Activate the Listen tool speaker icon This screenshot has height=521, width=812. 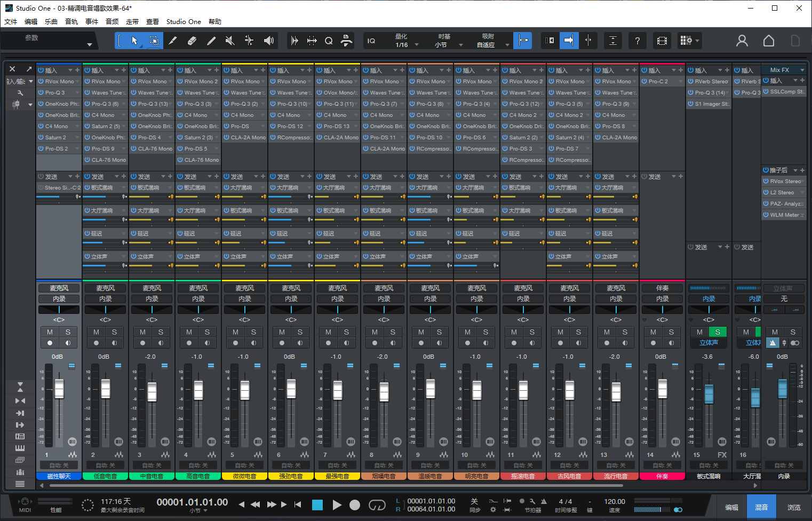tap(269, 41)
